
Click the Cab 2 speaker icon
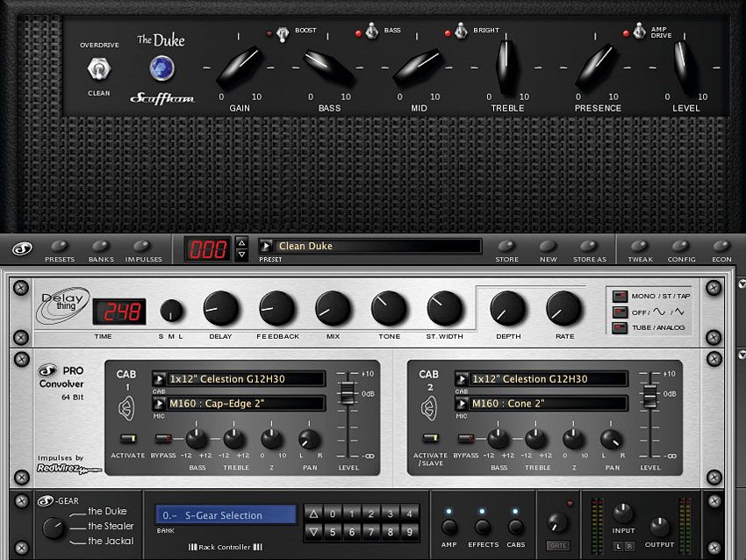click(428, 409)
